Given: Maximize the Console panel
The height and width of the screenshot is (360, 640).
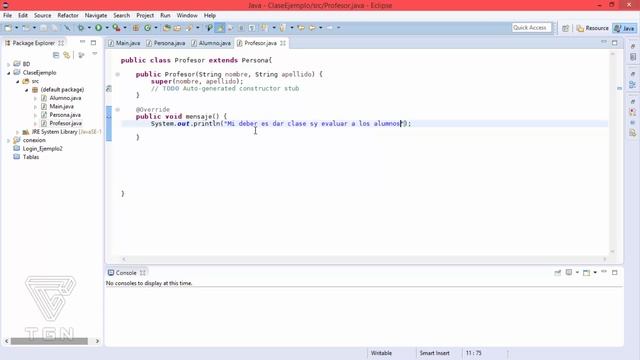Looking at the screenshot, I should coord(615,272).
